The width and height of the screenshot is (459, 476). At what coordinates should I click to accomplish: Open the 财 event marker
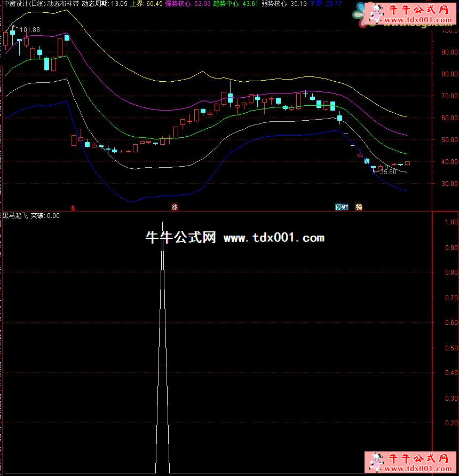(345, 207)
